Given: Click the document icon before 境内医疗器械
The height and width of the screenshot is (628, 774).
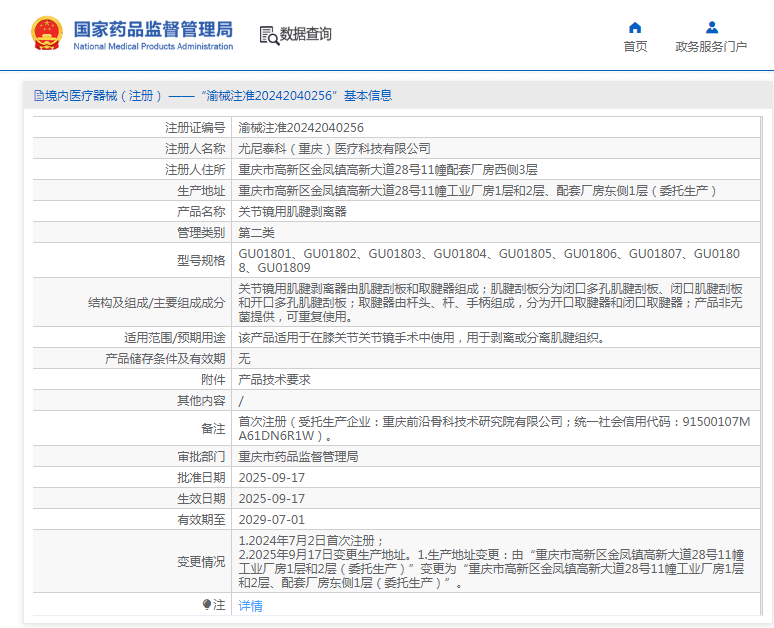Looking at the screenshot, I should (x=38, y=96).
